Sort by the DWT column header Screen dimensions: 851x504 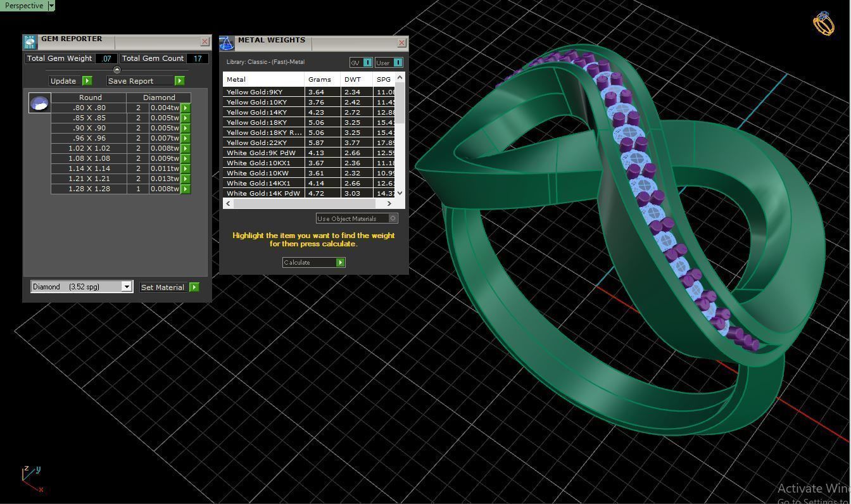point(357,80)
